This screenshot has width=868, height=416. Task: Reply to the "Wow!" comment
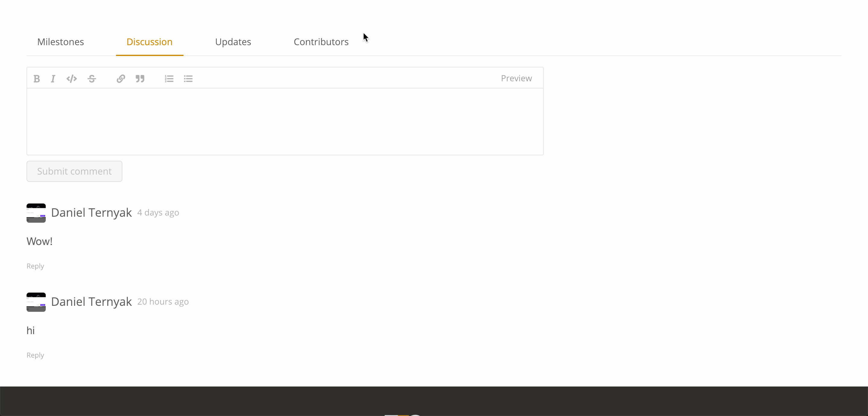click(35, 266)
